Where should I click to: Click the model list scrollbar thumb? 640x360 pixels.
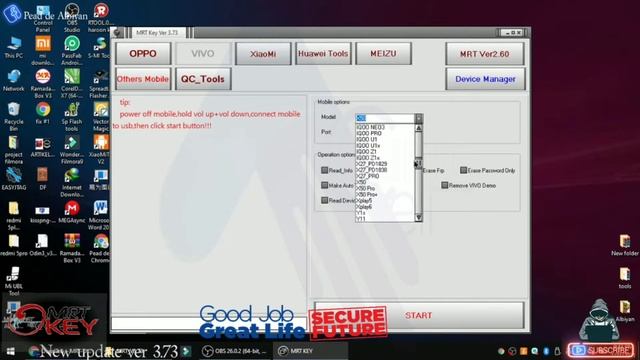point(418,163)
